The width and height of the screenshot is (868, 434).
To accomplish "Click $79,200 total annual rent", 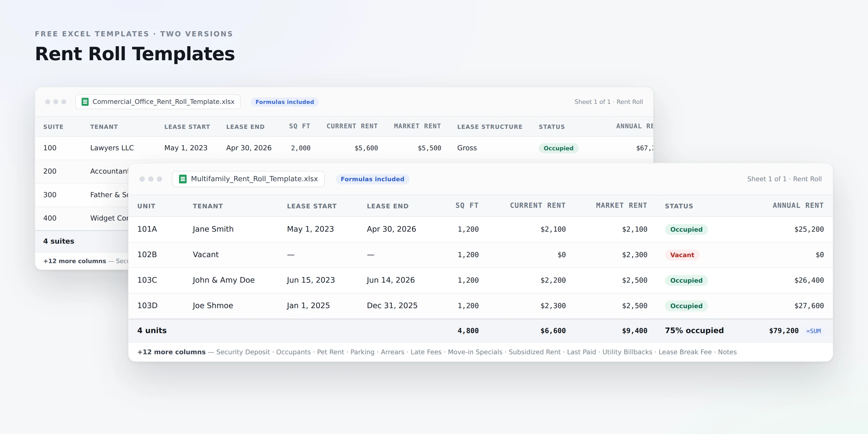I will pos(783,331).
